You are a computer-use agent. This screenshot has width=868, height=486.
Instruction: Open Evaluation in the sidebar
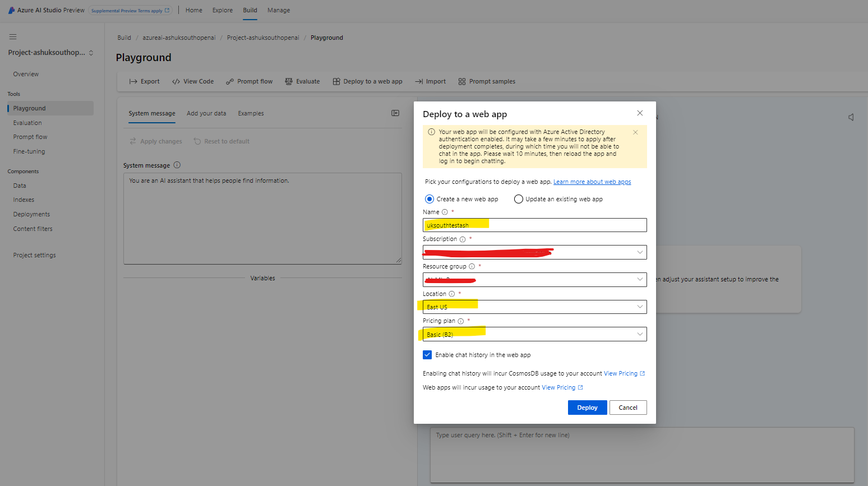27,123
